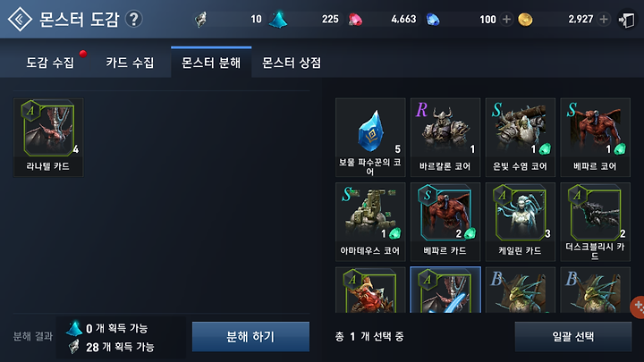Switch to 도감 수집 tab
Image resolution: width=644 pixels, height=362 pixels.
tap(50, 63)
